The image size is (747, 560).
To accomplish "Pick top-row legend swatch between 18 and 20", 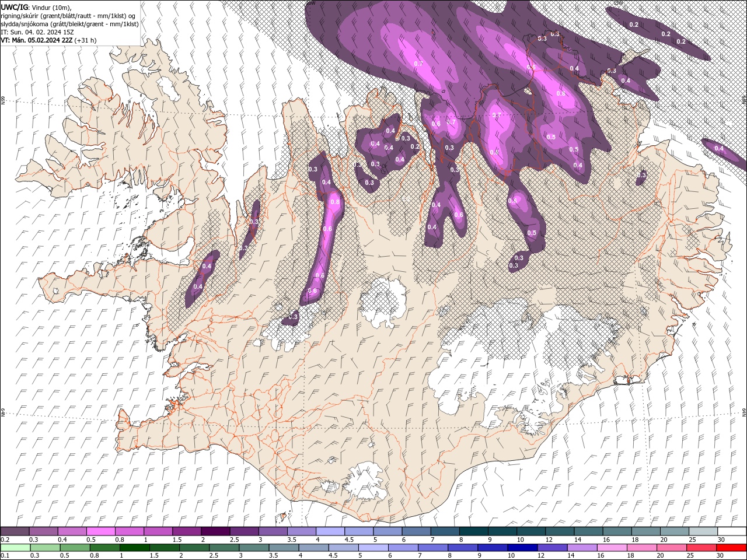I will pos(646,531).
